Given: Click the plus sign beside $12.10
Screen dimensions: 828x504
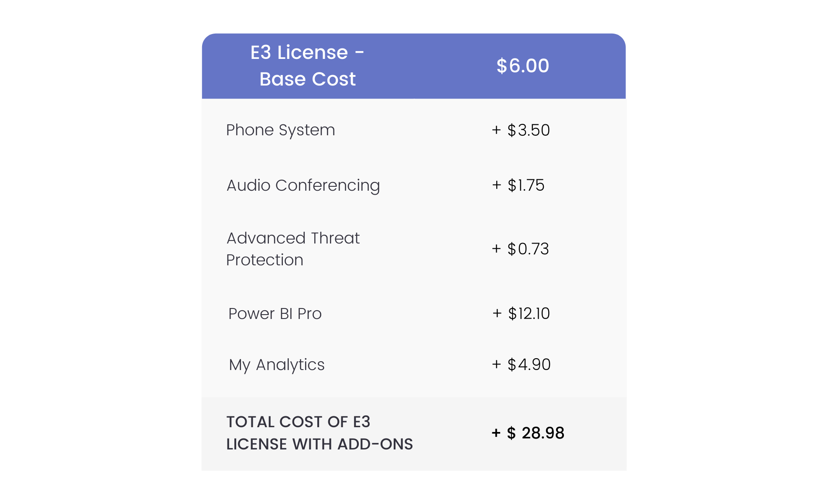Looking at the screenshot, I should tap(497, 313).
